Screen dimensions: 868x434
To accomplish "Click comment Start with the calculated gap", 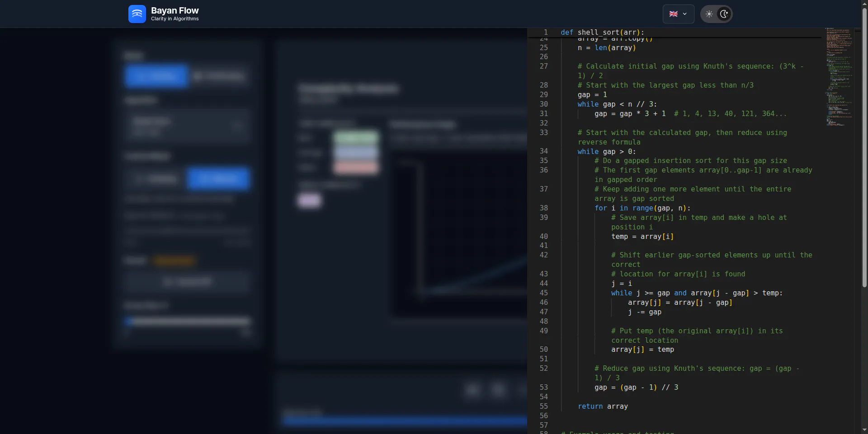I will pyautogui.click(x=682, y=137).
